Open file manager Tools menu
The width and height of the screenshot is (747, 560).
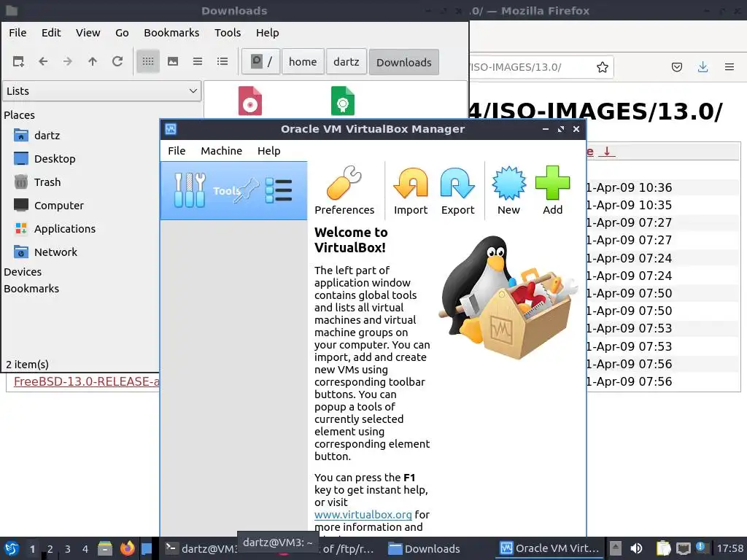tap(228, 32)
